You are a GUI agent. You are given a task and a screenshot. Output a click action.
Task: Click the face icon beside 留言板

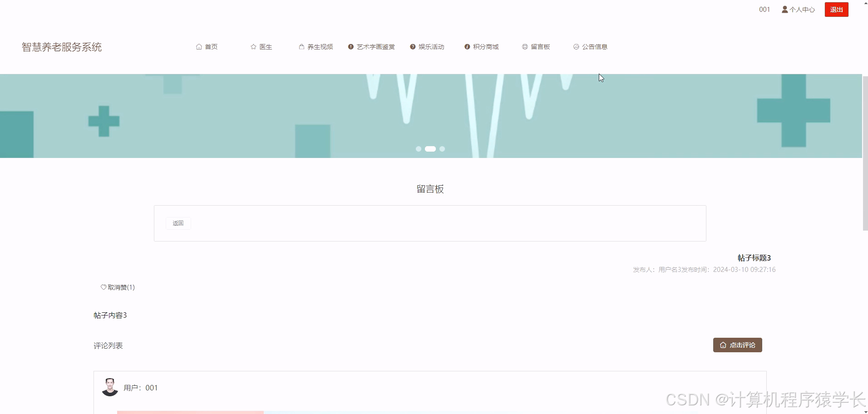[x=524, y=46]
